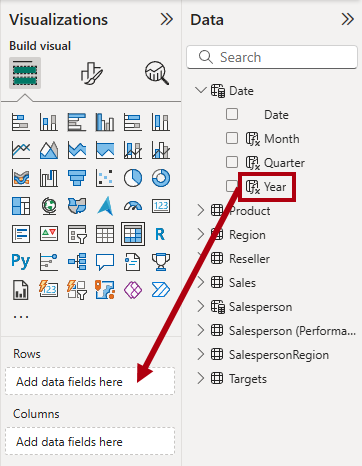362x466 pixels.
Task: Select the R script visual
Action: coord(160,234)
